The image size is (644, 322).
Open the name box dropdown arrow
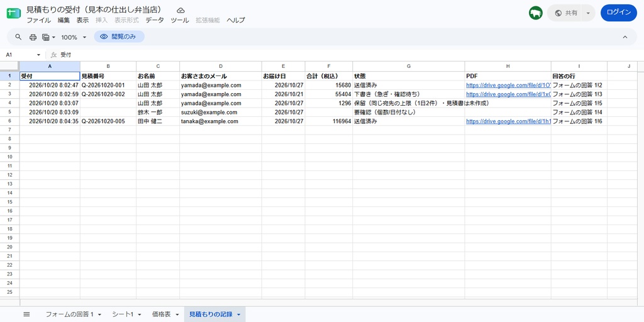point(38,55)
